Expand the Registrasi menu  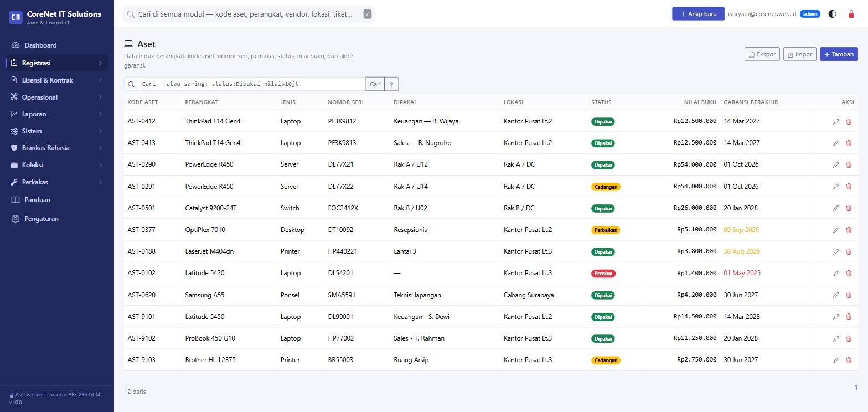coord(57,63)
